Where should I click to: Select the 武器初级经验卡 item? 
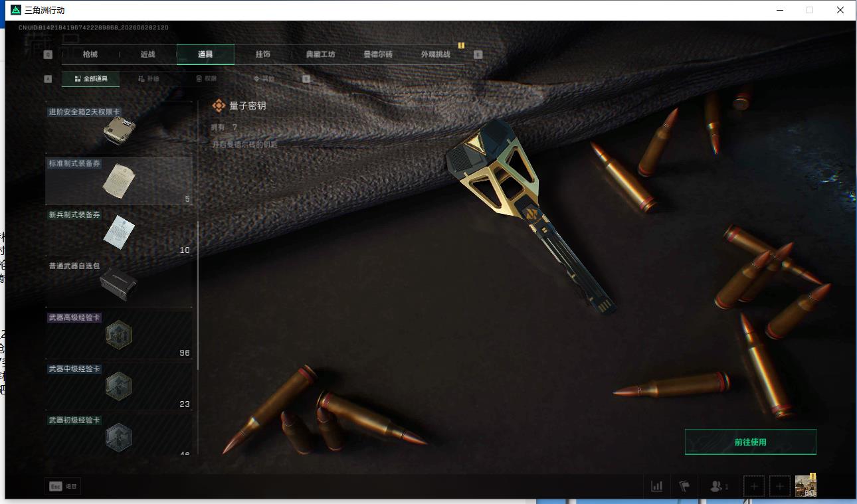pyautogui.click(x=119, y=434)
